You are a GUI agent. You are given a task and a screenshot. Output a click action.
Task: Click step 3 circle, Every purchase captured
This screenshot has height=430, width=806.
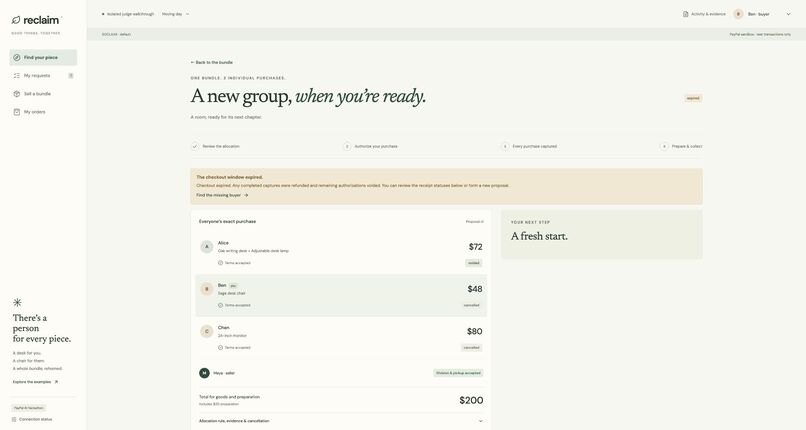coord(505,146)
